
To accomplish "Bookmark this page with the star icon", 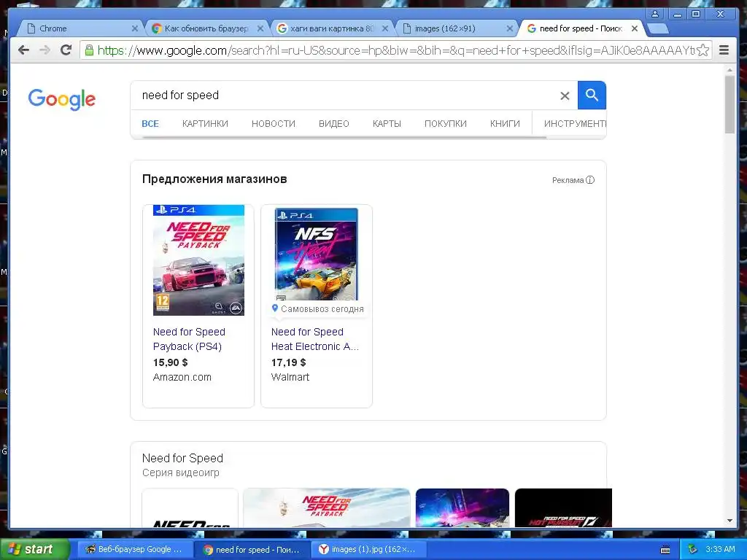I will tap(703, 50).
